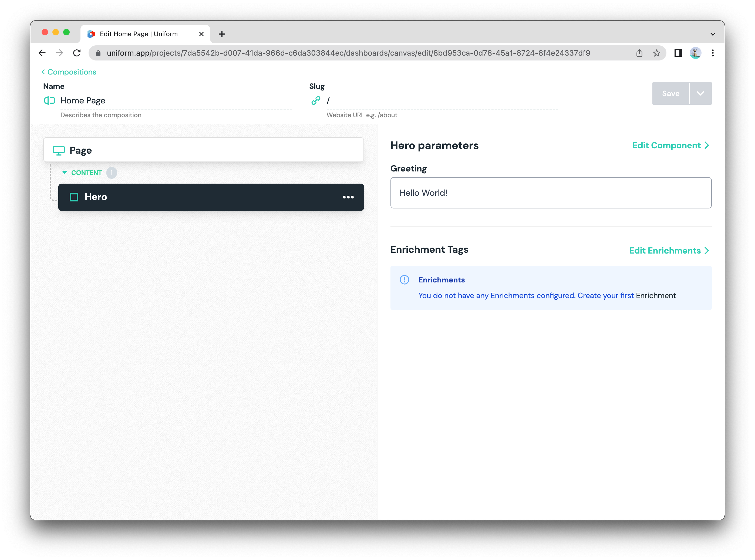Click the Page monitor icon

pyautogui.click(x=59, y=150)
